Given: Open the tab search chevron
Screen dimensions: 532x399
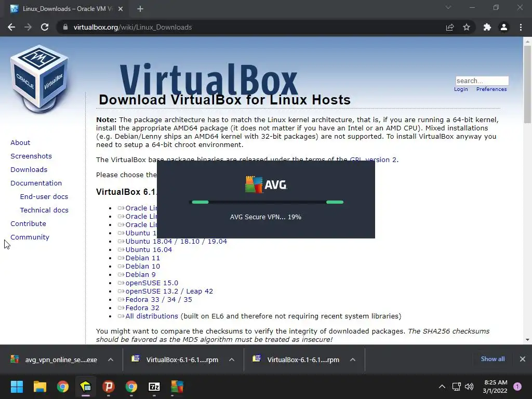Looking at the screenshot, I should pos(448,7).
